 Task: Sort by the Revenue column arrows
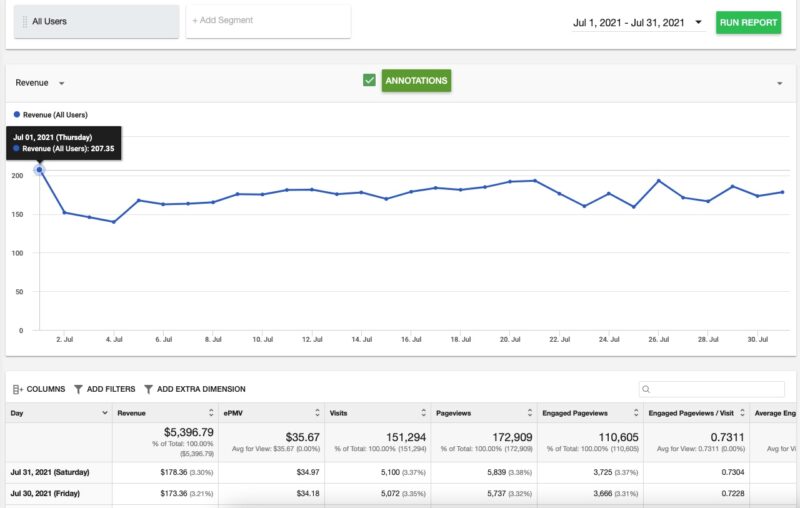211,413
